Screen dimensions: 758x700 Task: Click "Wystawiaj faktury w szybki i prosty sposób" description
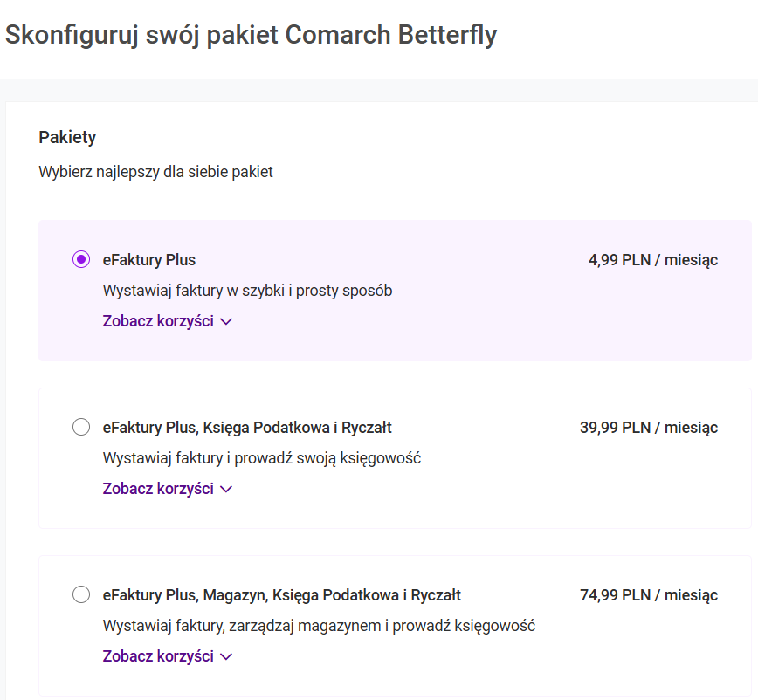(x=247, y=290)
